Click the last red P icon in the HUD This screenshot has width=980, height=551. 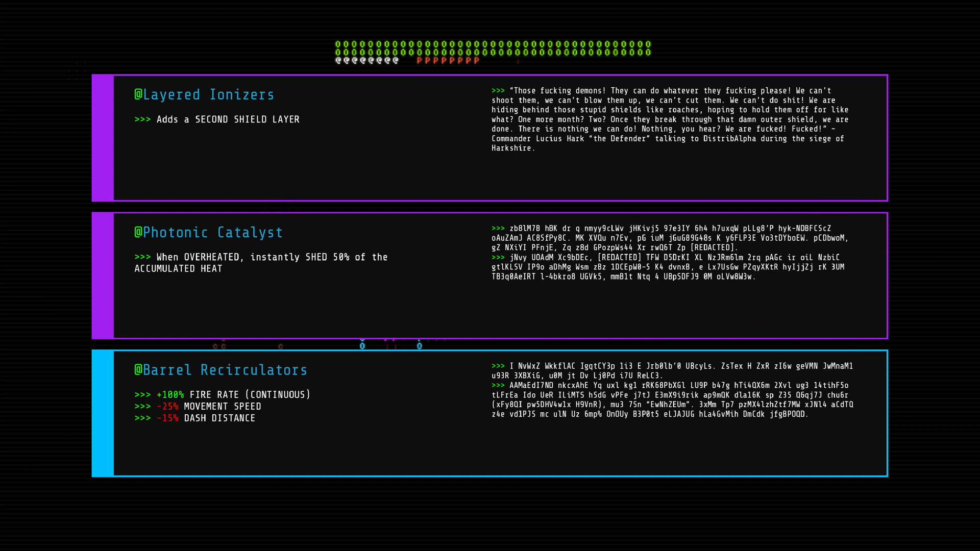(x=476, y=61)
